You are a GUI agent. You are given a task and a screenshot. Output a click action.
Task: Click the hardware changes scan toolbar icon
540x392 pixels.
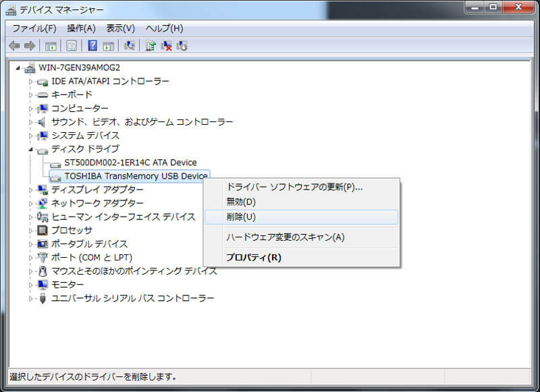tap(129, 45)
